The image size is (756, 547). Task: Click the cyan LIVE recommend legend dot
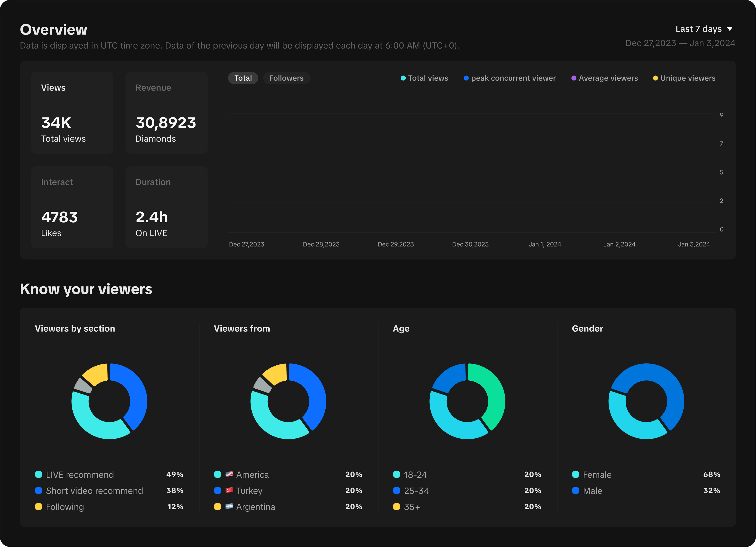click(x=39, y=474)
